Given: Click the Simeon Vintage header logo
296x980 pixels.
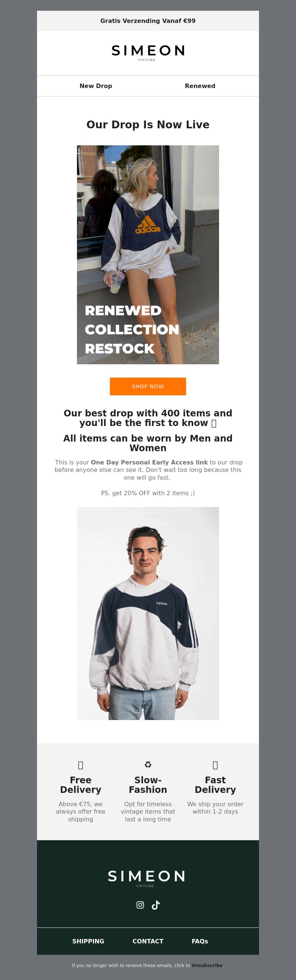Looking at the screenshot, I should tap(148, 53).
